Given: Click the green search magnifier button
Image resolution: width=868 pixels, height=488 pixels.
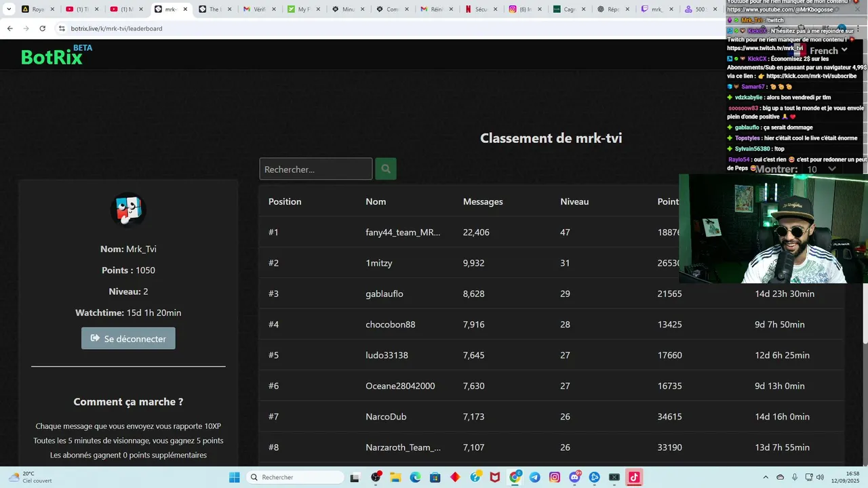Looking at the screenshot, I should (386, 169).
